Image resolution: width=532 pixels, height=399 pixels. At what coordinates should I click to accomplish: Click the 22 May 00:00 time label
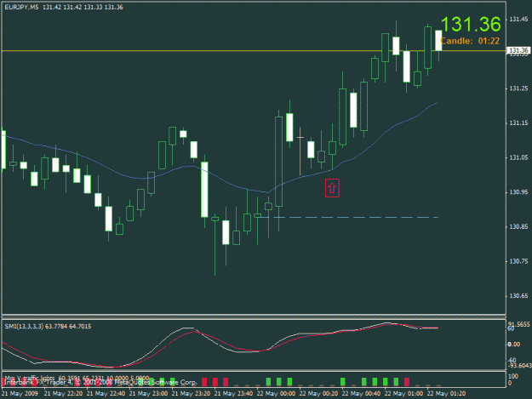[276, 394]
